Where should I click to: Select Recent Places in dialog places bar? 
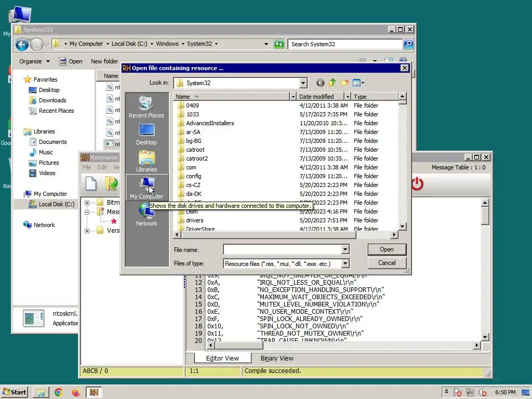click(x=147, y=107)
